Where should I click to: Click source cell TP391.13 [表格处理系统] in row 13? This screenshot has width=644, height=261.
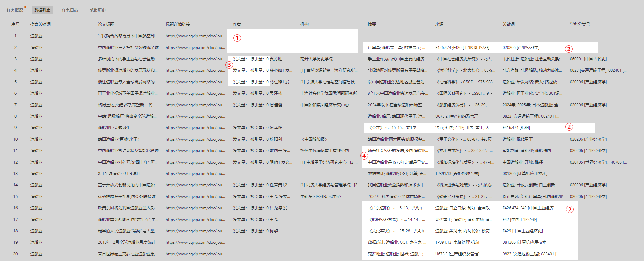tap(457, 174)
